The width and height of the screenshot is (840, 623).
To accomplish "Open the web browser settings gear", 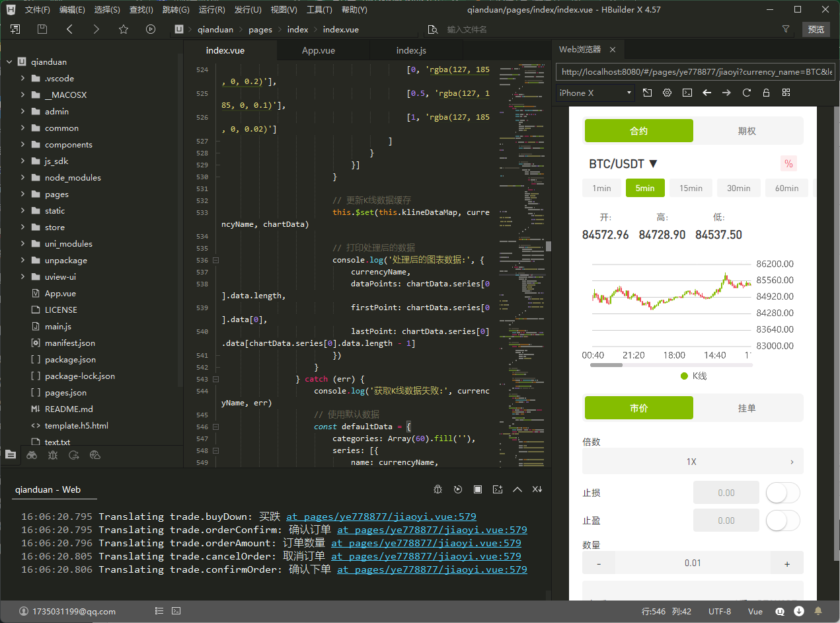I will tap(667, 93).
